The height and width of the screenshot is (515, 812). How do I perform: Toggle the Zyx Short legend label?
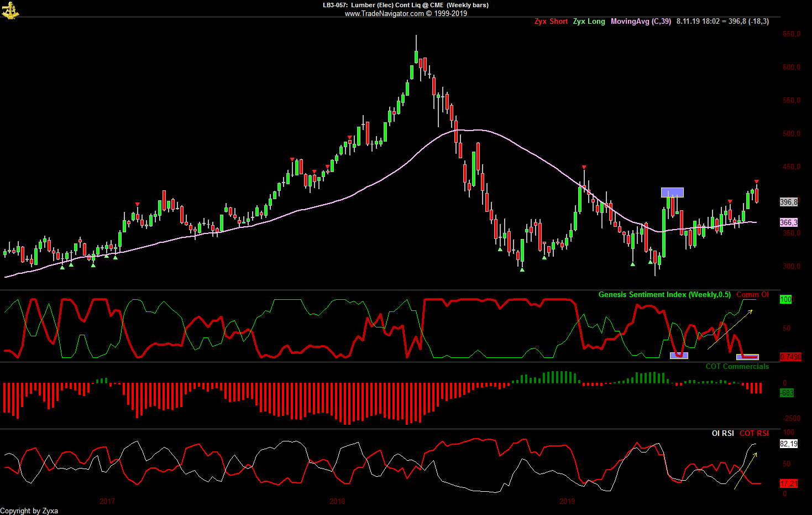(x=551, y=22)
